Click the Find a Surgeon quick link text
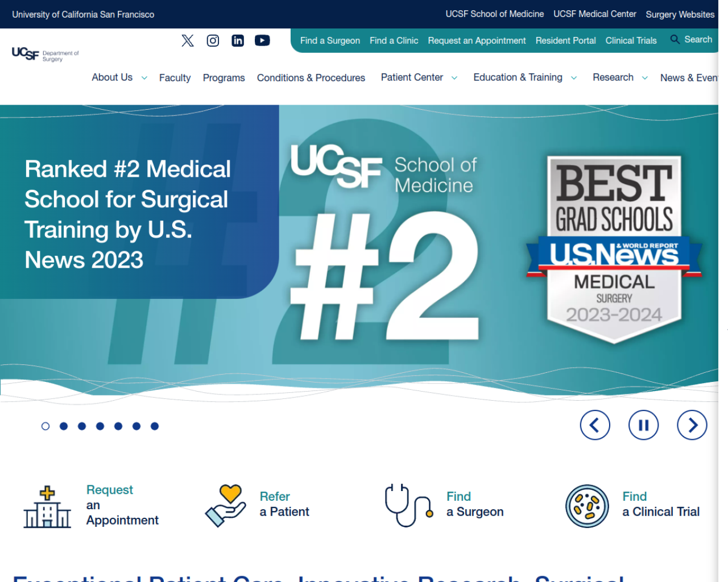This screenshot has width=728, height=582. tap(475, 504)
